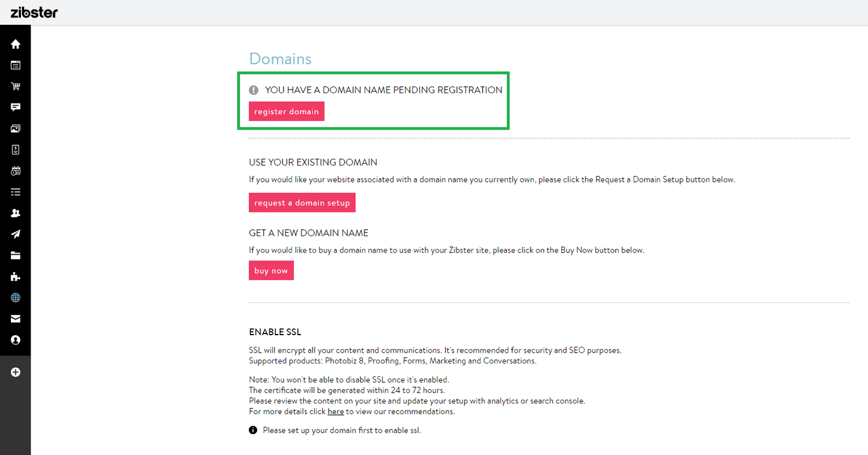Open the 'here' recommendations link

[x=336, y=411]
